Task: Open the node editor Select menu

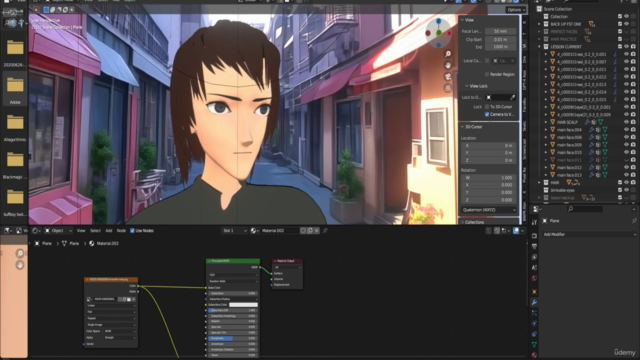Action: 95,231
